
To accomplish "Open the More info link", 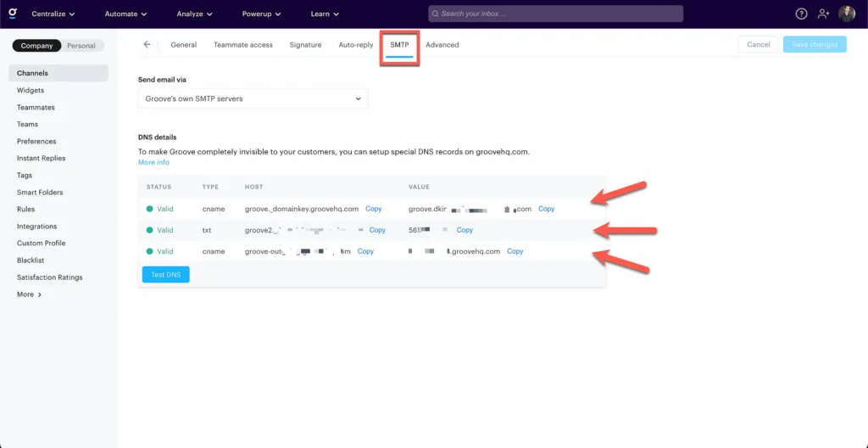I will pyautogui.click(x=153, y=162).
